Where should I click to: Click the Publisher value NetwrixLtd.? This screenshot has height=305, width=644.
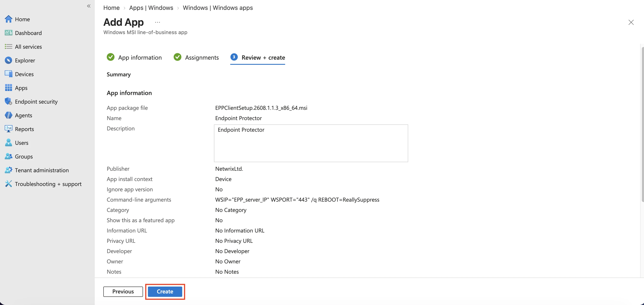pos(229,169)
